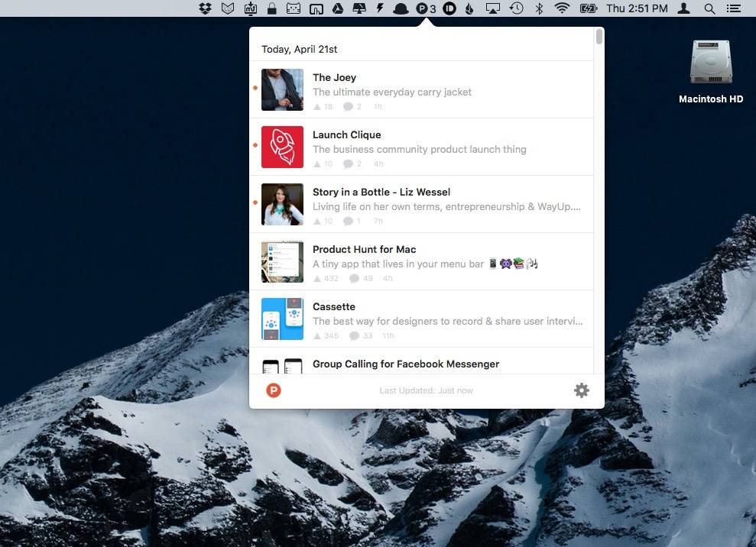Screen dimensions: 756x547
Task: Select the Macintosh HD desktop drive icon
Action: tap(711, 62)
